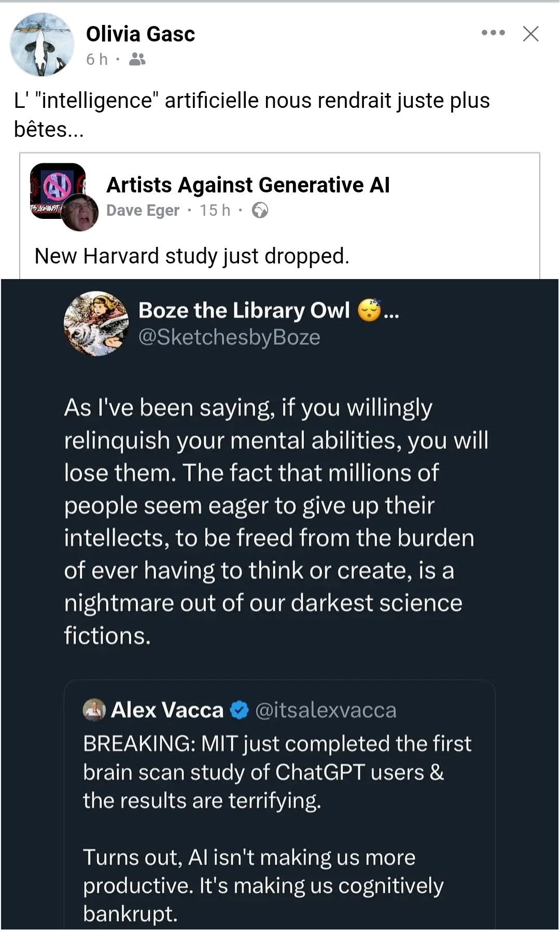Tap Dave Eger's small profile avatar
The width and height of the screenshot is (560, 930).
point(80,213)
